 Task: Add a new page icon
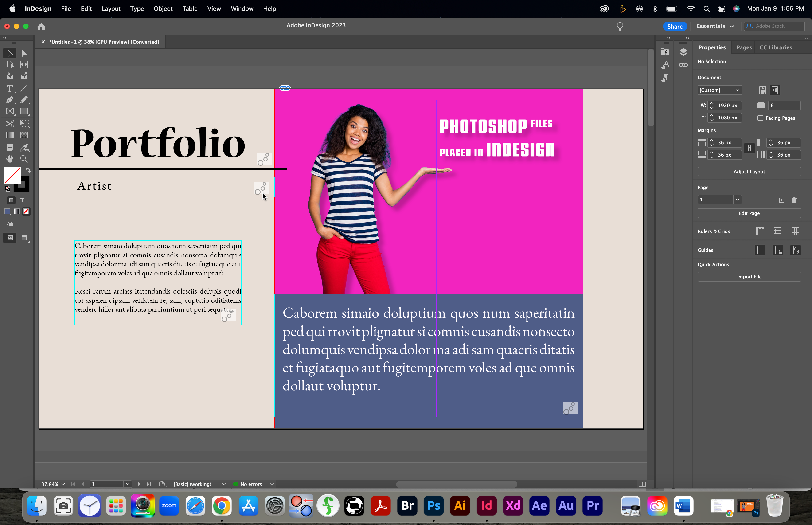click(781, 200)
